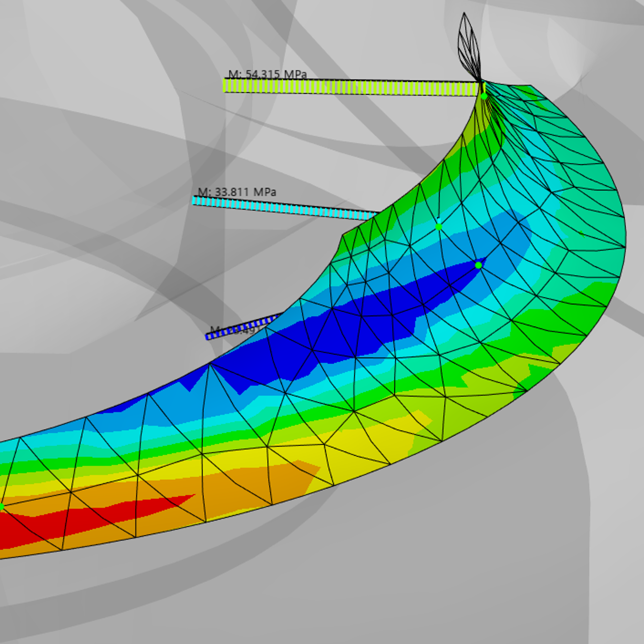
Task: Pick the green probe point in cyan band
Action: pyautogui.click(x=439, y=227)
